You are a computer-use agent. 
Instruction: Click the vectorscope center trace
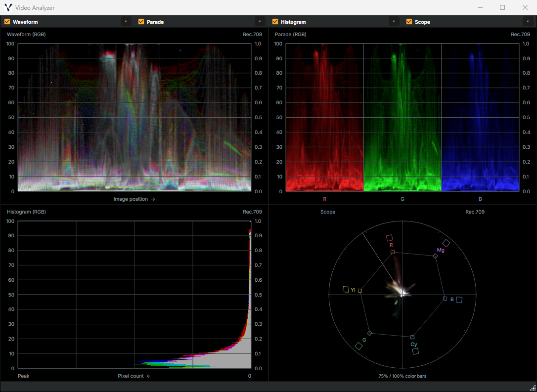(403, 294)
